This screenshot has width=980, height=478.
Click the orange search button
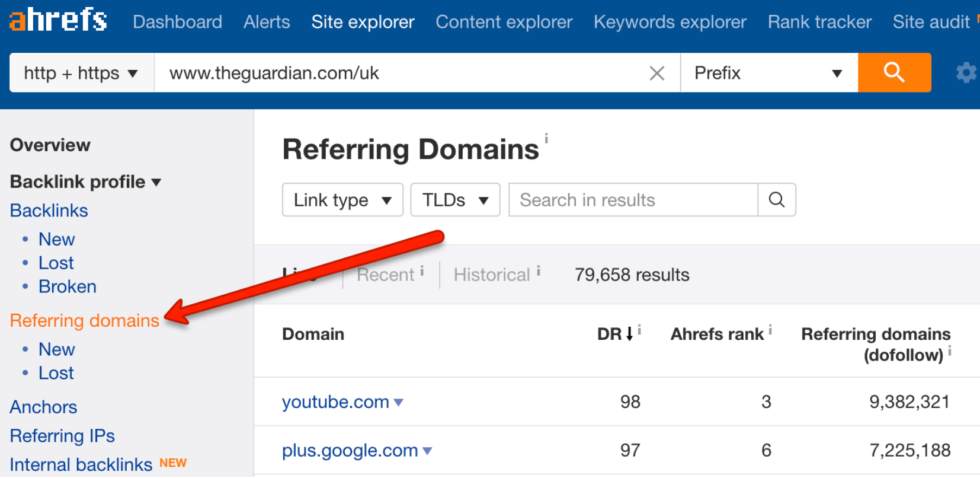coord(894,72)
